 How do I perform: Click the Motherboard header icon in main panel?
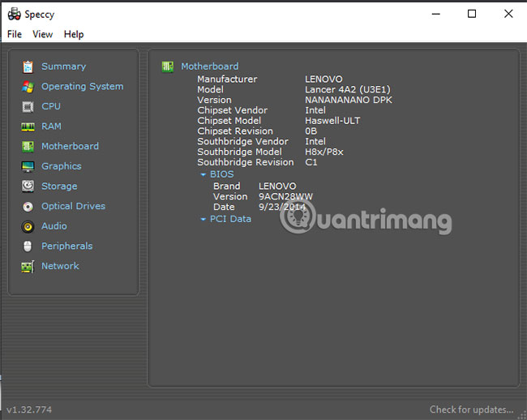click(168, 66)
